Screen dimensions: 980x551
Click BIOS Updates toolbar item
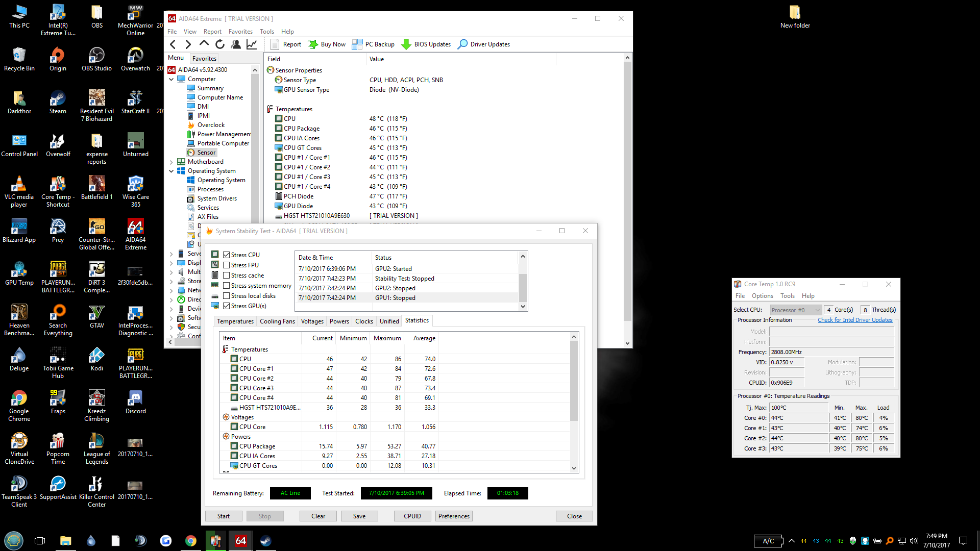coord(426,44)
